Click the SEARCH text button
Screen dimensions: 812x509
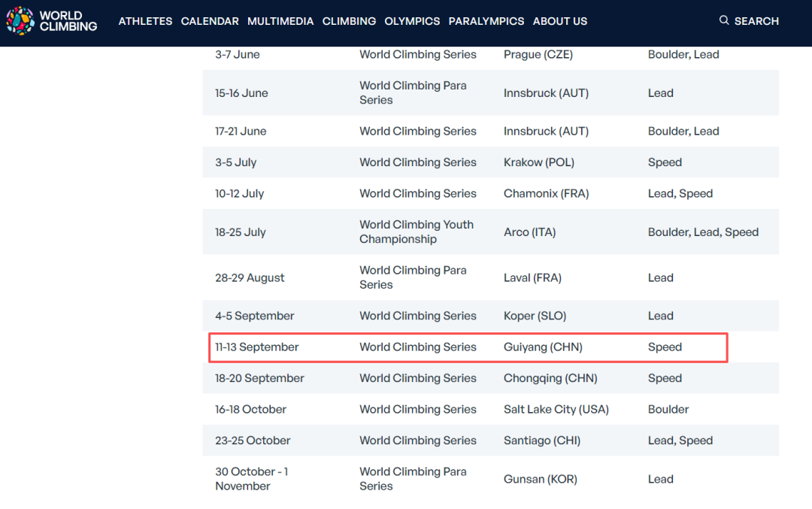tap(756, 21)
